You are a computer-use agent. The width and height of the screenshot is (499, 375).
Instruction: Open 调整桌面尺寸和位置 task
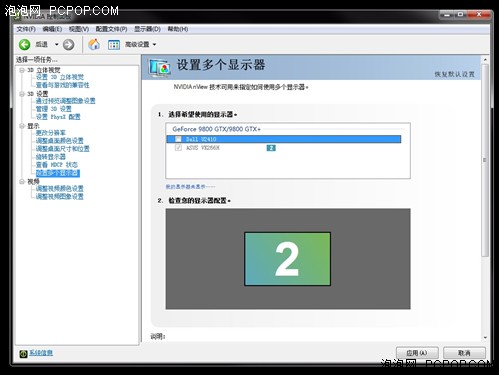pos(62,149)
